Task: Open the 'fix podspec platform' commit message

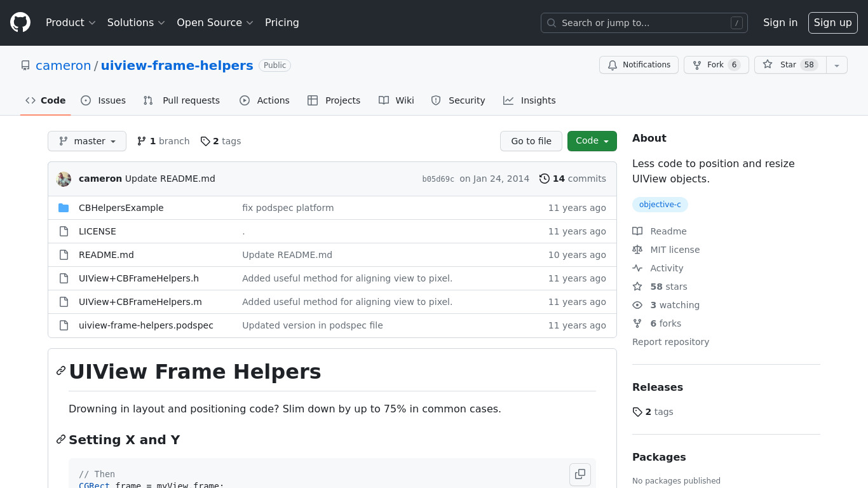Action: coord(288,208)
